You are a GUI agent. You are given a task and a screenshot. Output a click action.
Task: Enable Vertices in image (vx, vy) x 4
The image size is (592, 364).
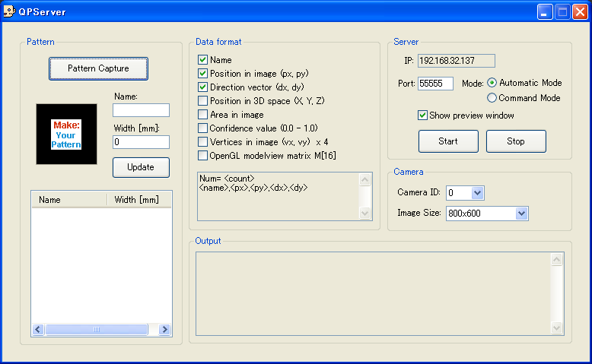pyautogui.click(x=202, y=142)
